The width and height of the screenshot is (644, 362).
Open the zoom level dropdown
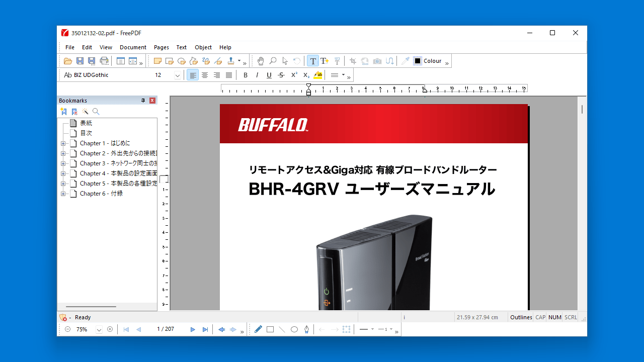[x=99, y=329]
